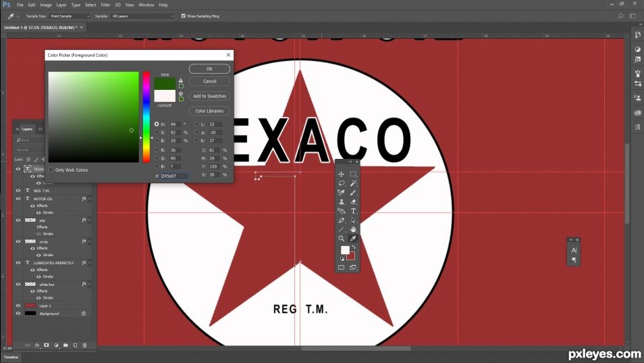The height and width of the screenshot is (363, 644).
Task: Collapse effects arrow on circle layer
Action: (90, 241)
